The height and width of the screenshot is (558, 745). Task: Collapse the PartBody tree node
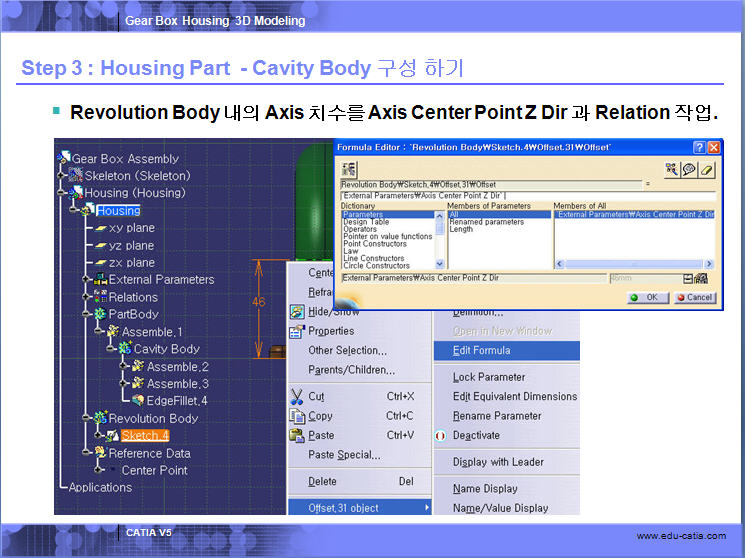(x=86, y=314)
